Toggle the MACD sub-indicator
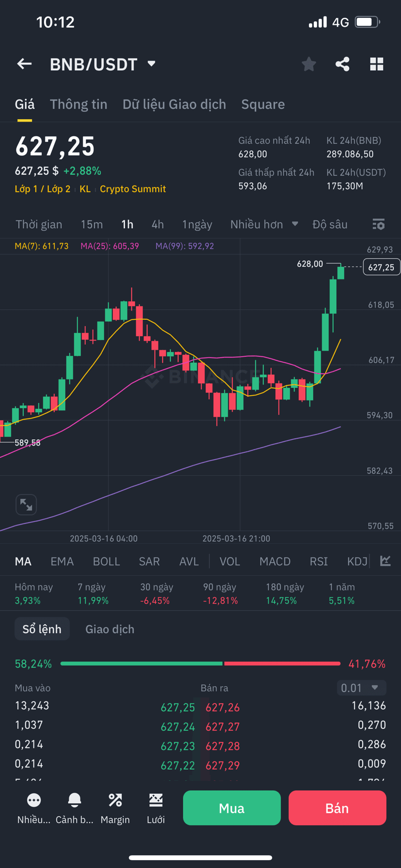401x868 pixels. coord(275,561)
